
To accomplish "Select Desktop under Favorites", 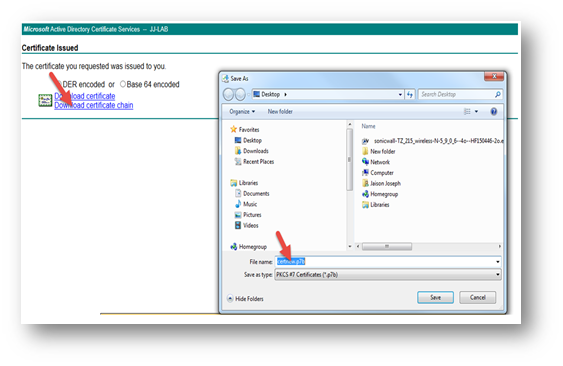I will pos(248,140).
